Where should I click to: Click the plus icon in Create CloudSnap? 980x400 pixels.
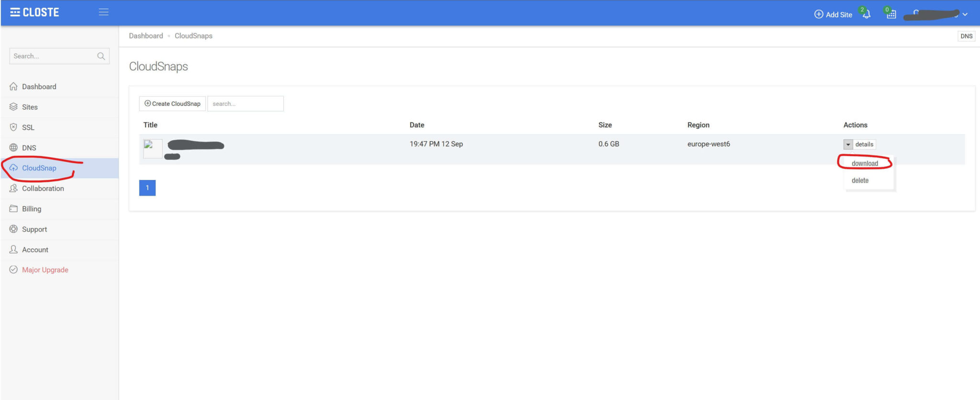(x=147, y=103)
